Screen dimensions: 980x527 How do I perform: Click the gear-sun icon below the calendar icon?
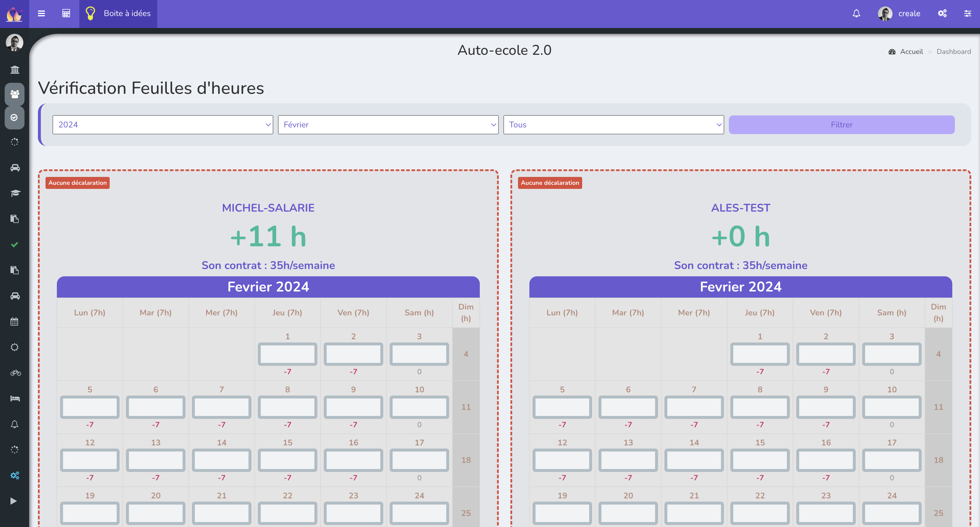click(x=15, y=347)
